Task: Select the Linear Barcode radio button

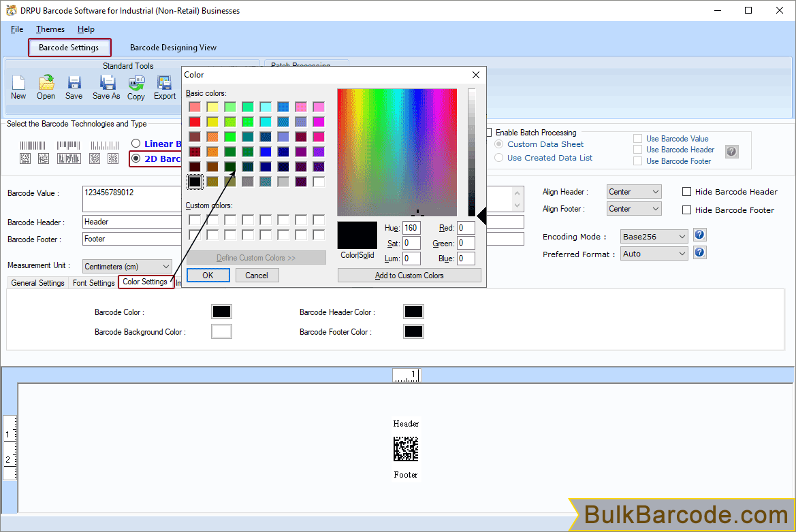Action: [136, 144]
